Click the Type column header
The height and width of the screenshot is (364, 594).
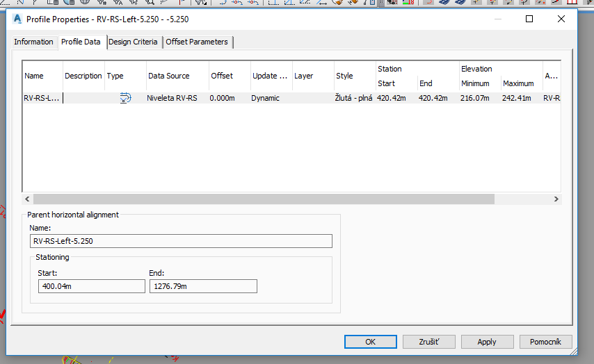125,76
